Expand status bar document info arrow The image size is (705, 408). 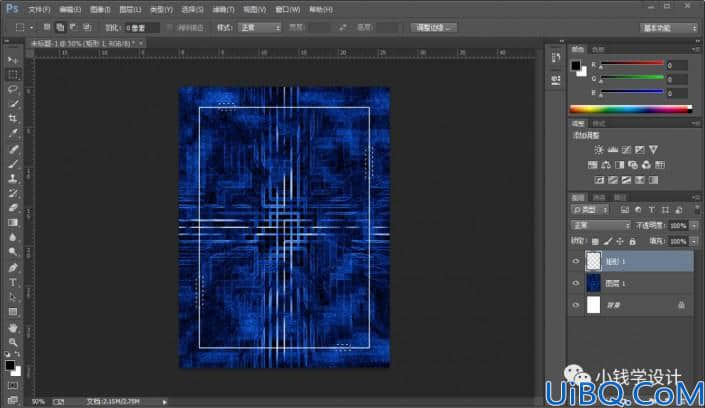[x=165, y=402]
